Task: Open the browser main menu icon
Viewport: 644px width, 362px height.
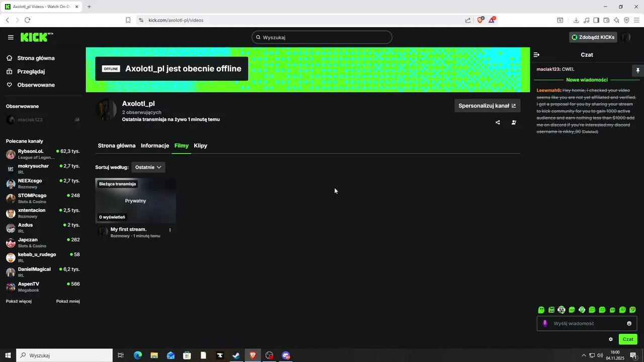Action: 636,20
